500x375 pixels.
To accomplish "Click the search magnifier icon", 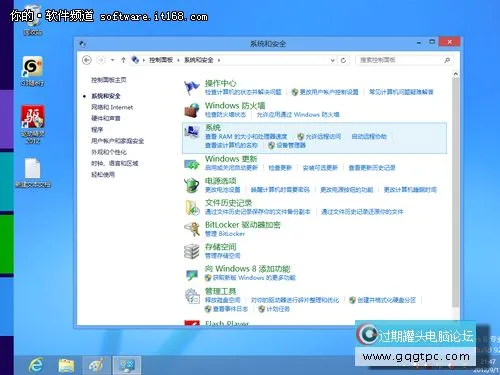I will 447,60.
